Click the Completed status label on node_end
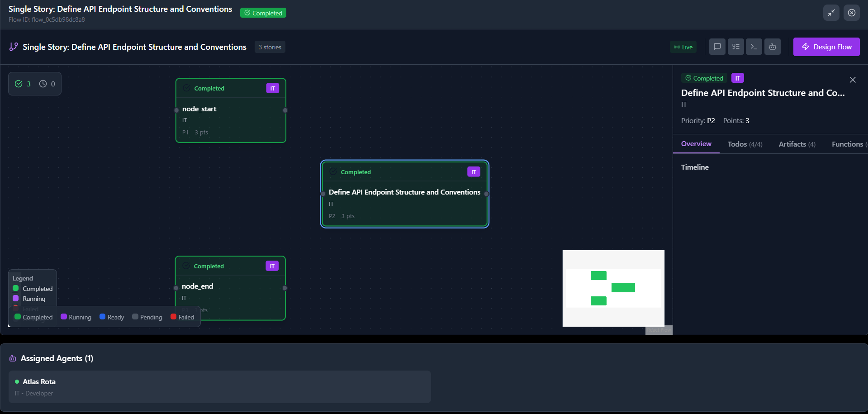Image resolution: width=868 pixels, height=414 pixels. click(x=209, y=266)
